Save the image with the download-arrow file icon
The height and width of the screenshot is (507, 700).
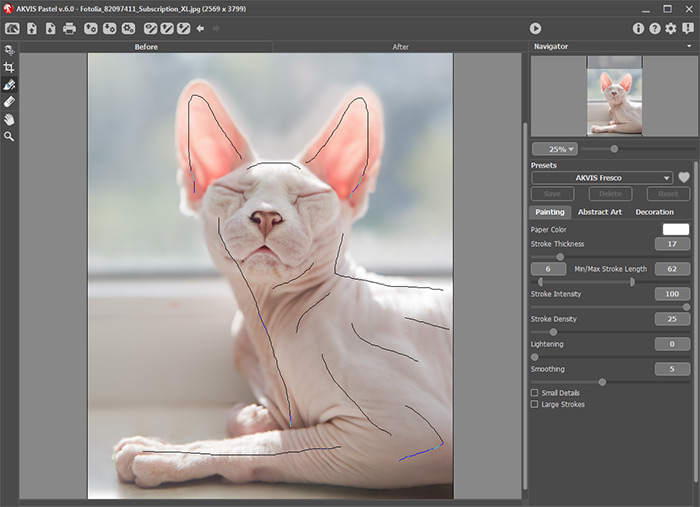click(x=50, y=29)
